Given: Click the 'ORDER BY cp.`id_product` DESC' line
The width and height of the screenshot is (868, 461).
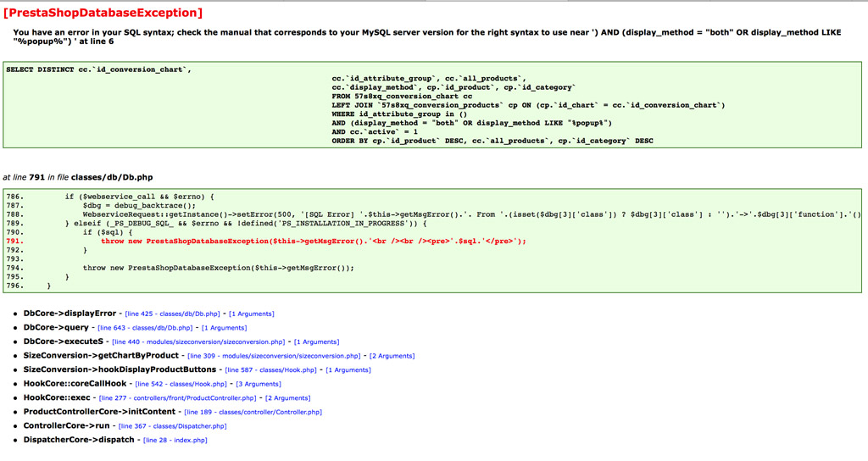Looking at the screenshot, I should click(492, 142).
